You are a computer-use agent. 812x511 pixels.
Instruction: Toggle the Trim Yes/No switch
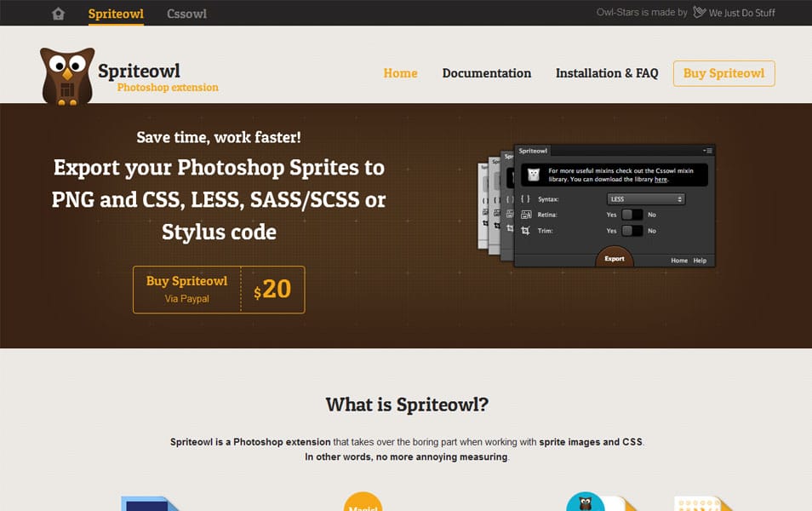[632, 231]
